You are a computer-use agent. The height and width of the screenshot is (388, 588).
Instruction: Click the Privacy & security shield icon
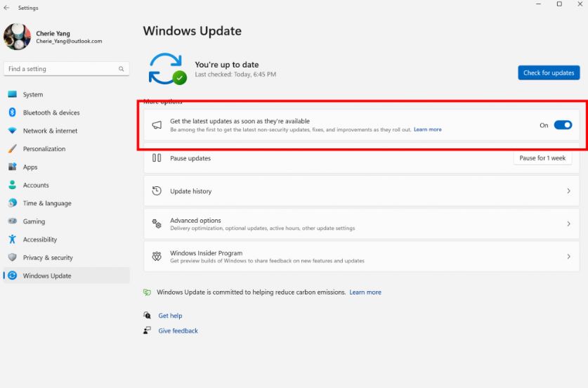pos(12,258)
